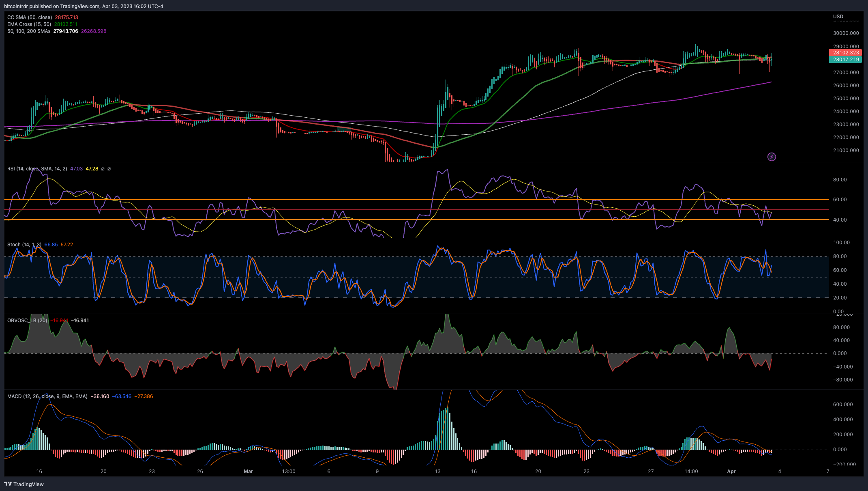Click the OBVOSC pane -40.000 axis label

pyautogui.click(x=842, y=367)
